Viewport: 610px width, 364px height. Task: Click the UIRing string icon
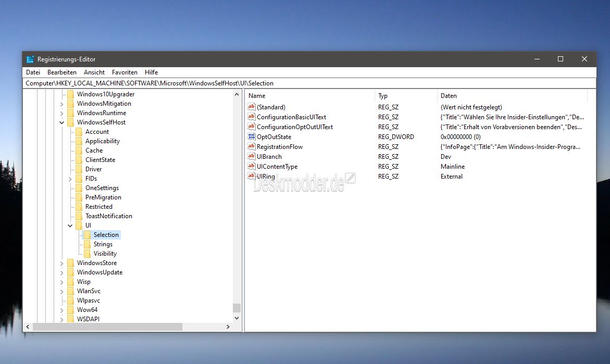251,176
